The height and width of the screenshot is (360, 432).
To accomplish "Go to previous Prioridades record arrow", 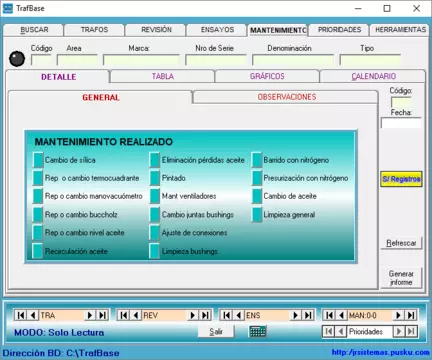I will point(341,331).
